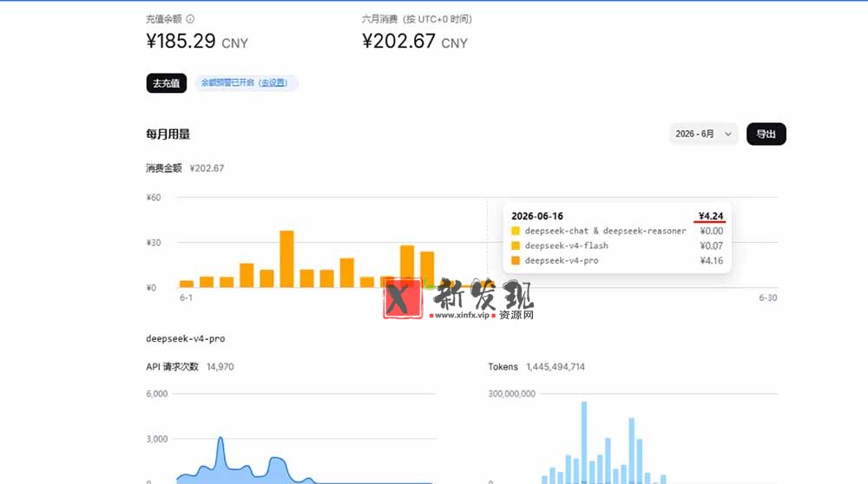Select the ¥185.29 balance amount

[181, 41]
